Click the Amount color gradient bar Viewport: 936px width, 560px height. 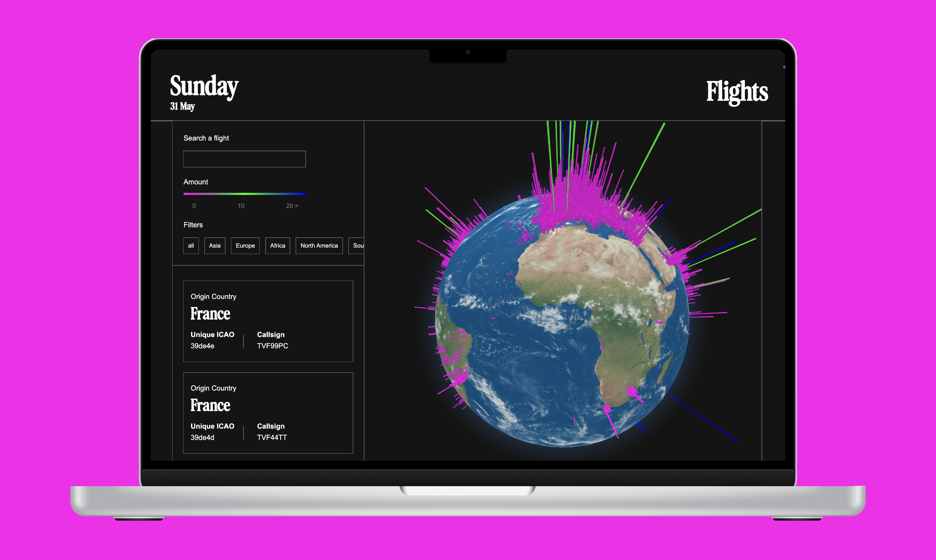point(244,194)
